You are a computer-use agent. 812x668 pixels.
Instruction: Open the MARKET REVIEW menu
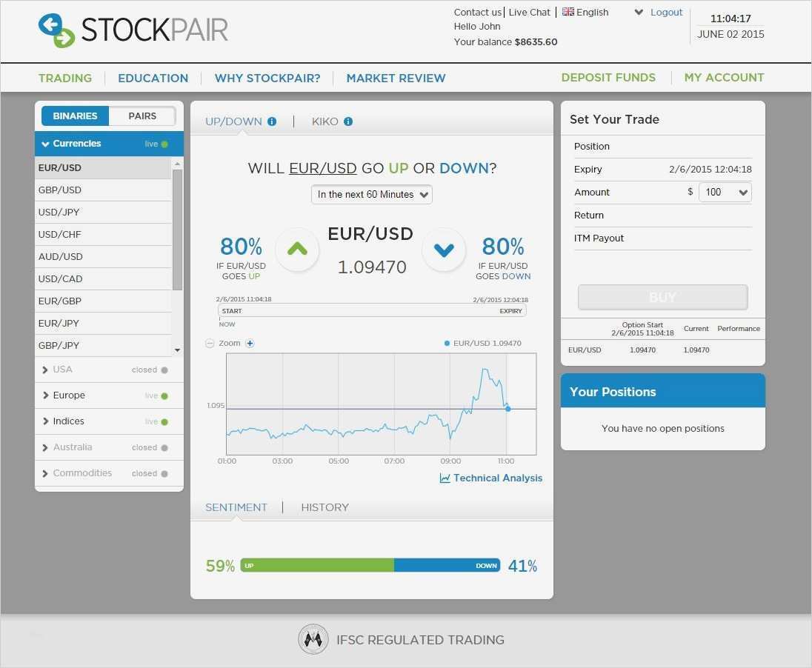coord(396,79)
